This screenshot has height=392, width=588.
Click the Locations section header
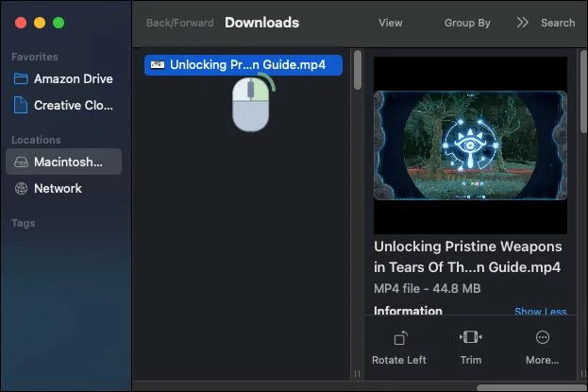point(36,140)
